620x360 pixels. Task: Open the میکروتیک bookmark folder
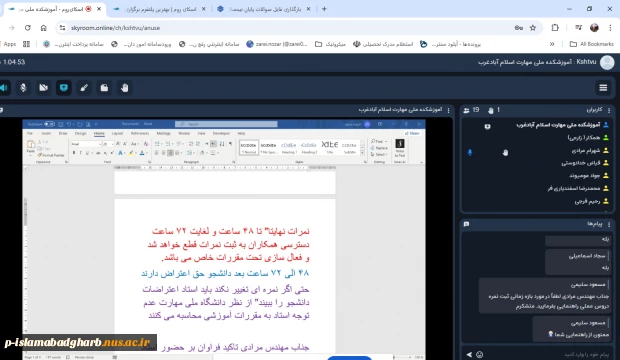[x=330, y=44]
